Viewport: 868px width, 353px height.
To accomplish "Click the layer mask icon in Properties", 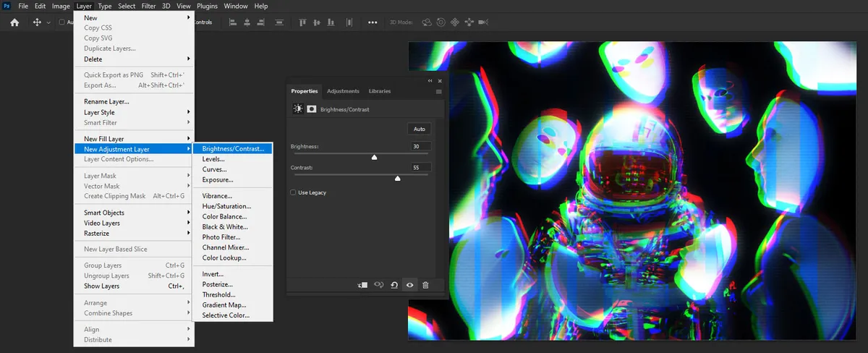I will click(312, 109).
